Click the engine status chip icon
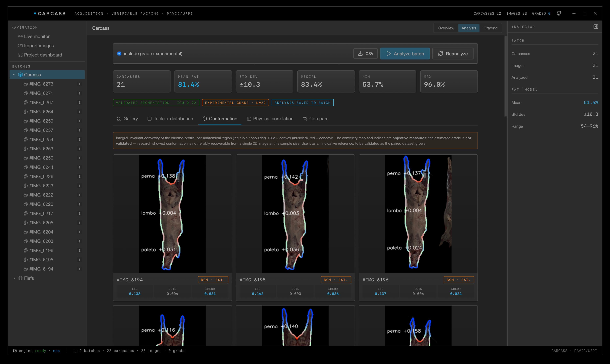This screenshot has height=364, width=610. click(x=15, y=351)
